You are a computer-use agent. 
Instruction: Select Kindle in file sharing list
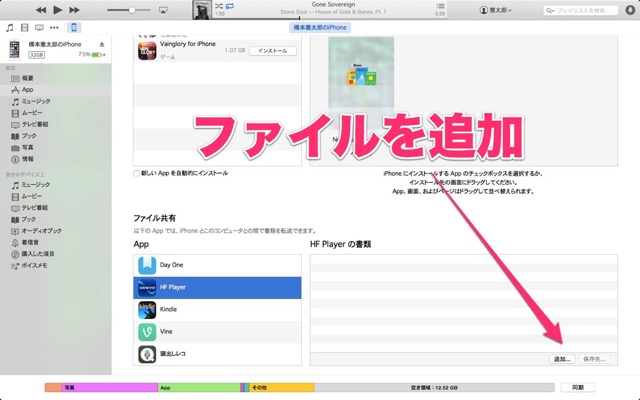coord(217,310)
